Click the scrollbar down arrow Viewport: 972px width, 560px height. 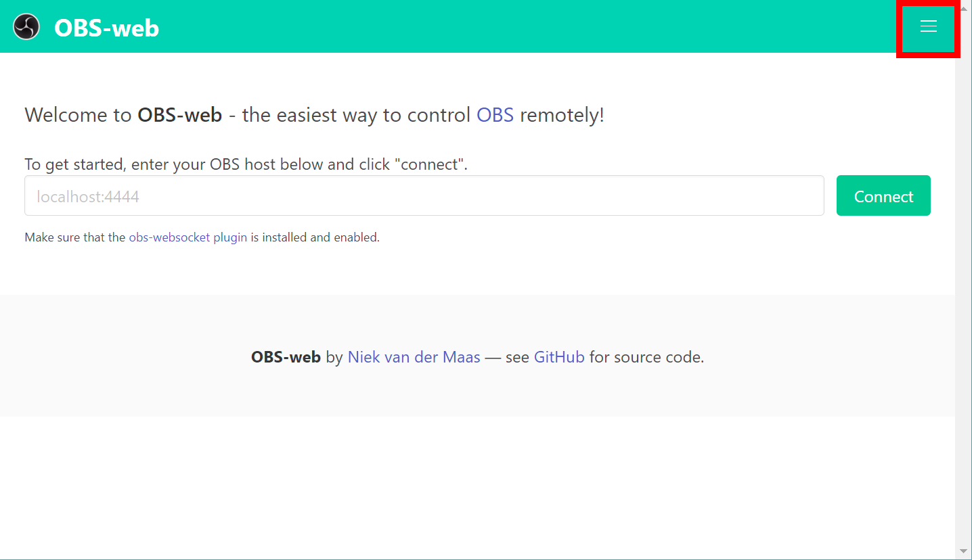tap(963, 551)
